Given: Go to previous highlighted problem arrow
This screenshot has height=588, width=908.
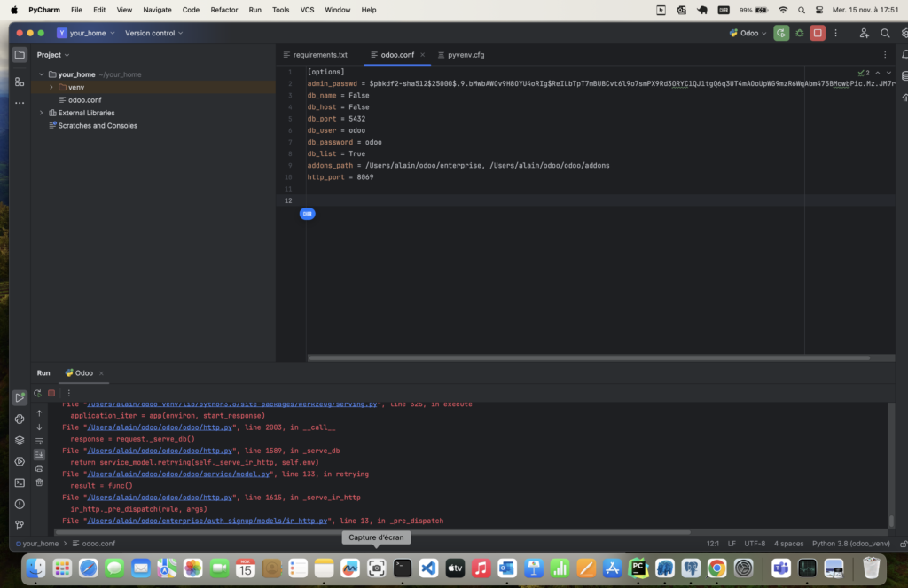Looking at the screenshot, I should [x=878, y=73].
